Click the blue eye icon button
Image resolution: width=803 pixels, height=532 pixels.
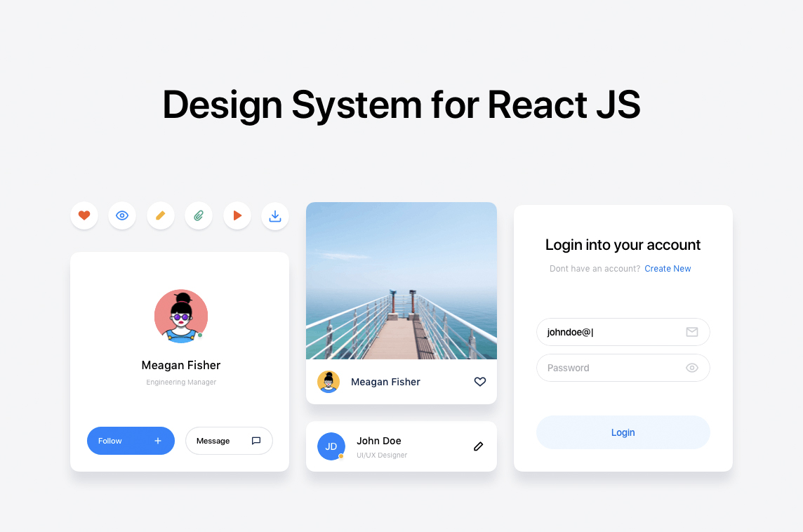click(122, 215)
